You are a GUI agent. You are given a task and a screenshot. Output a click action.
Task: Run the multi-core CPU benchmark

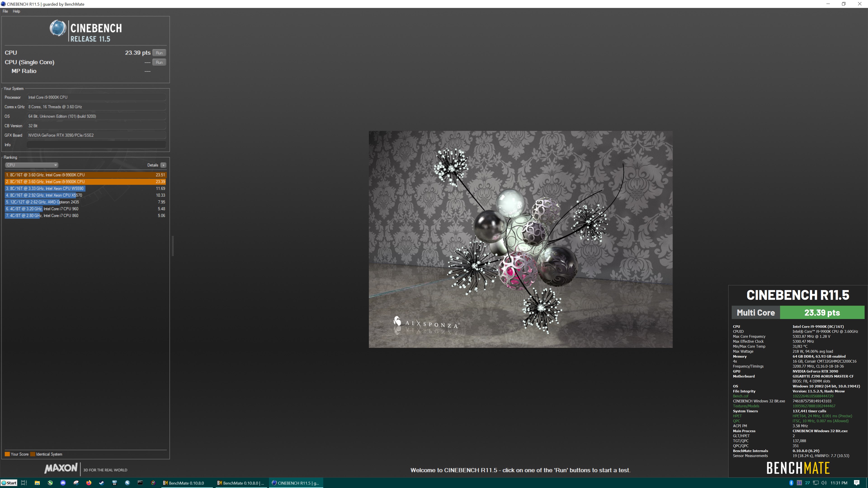pyautogui.click(x=159, y=53)
